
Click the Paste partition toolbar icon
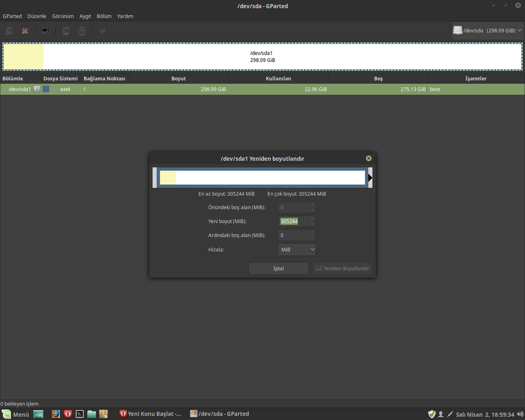tap(81, 31)
